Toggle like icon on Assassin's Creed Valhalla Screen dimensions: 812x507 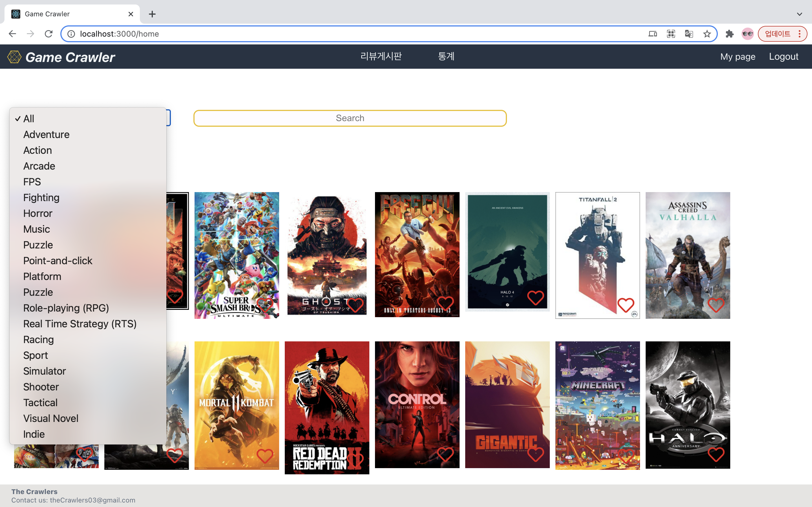[716, 305]
